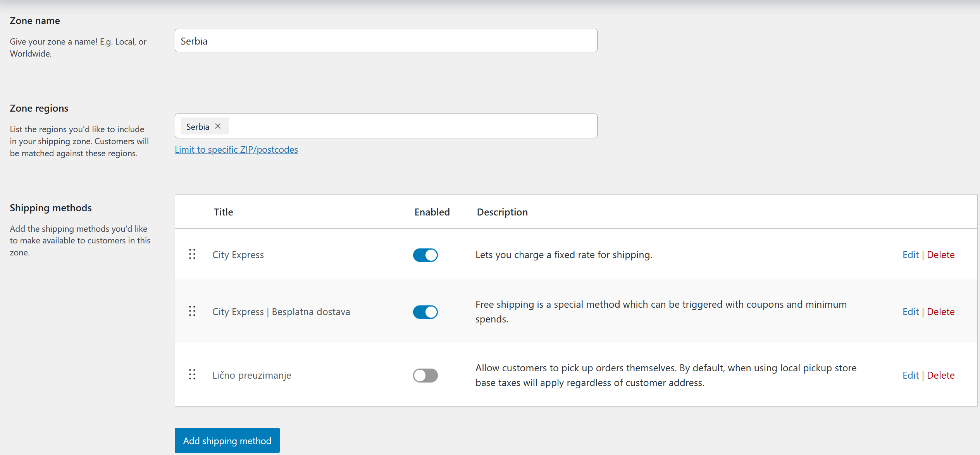The width and height of the screenshot is (980, 455).
Task: Click drag handle for Lično preuzimanje row
Action: [192, 375]
